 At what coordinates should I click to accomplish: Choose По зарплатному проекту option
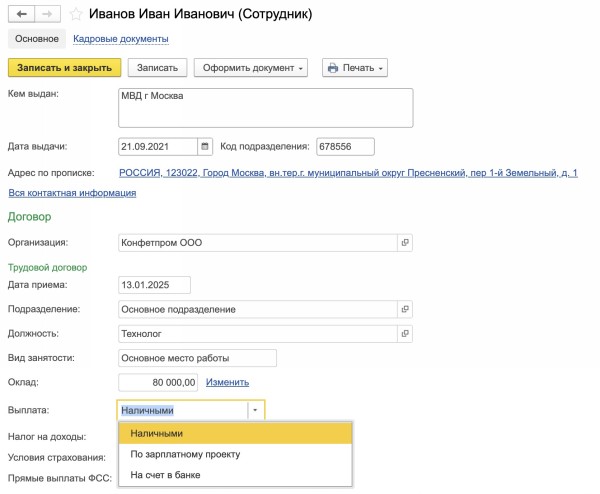point(185,454)
